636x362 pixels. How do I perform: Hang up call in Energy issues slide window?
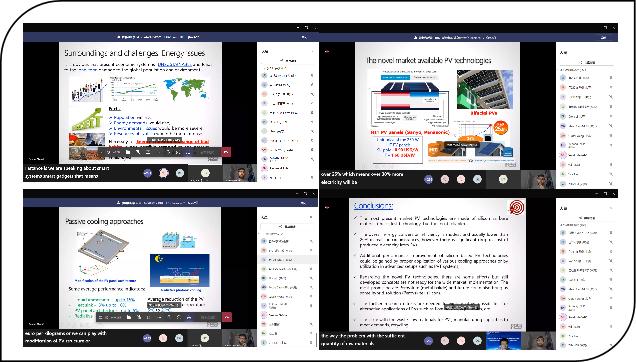click(x=226, y=152)
